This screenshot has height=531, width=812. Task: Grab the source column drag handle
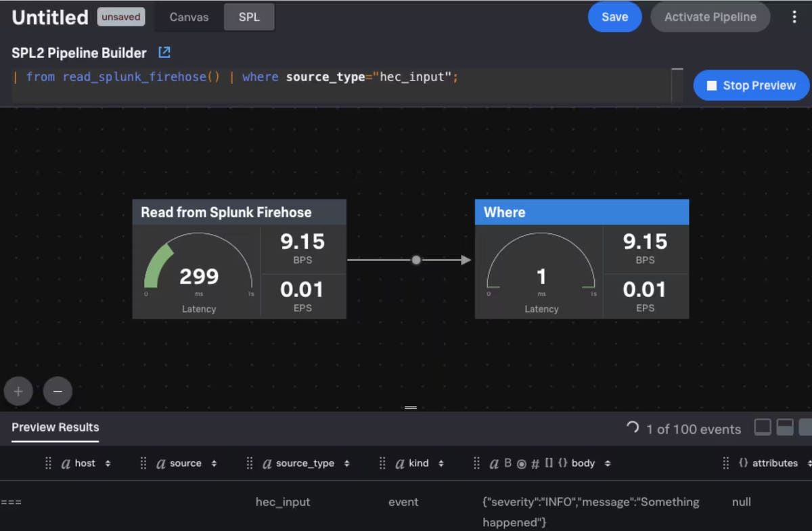[143, 463]
